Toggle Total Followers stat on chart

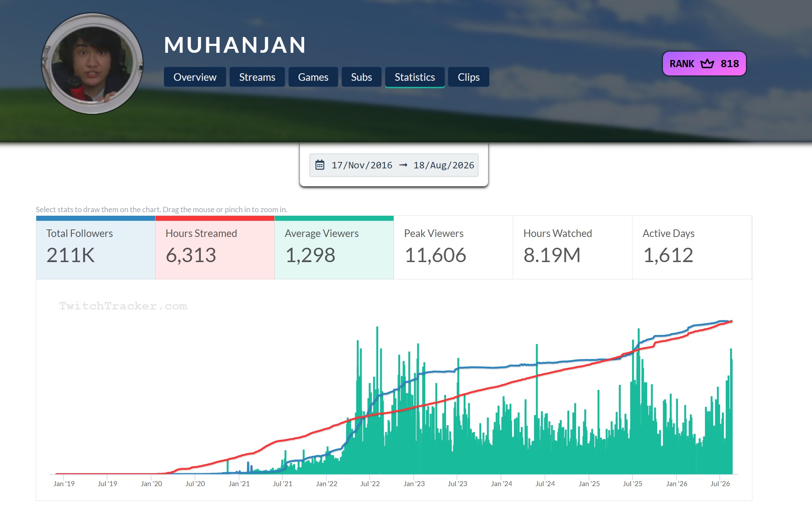(x=96, y=247)
